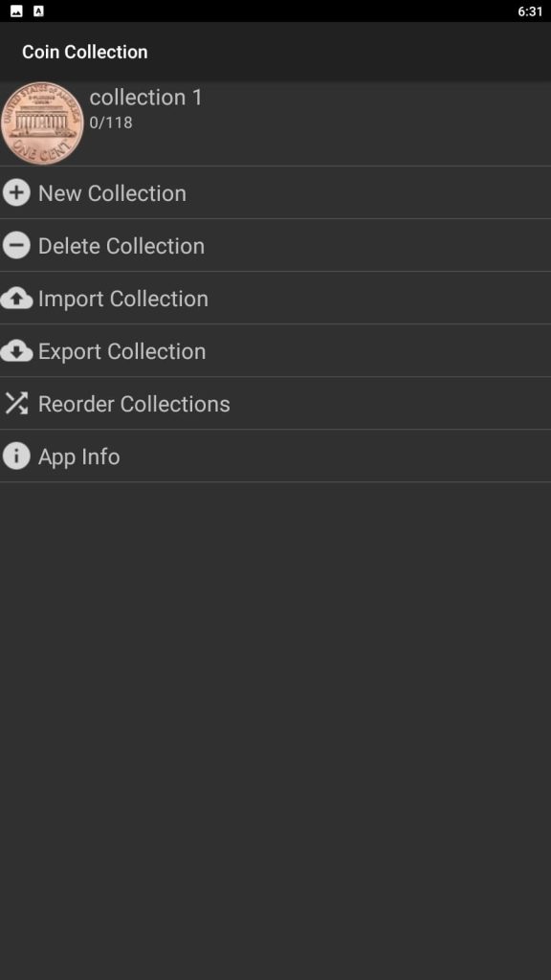The width and height of the screenshot is (551, 980).
Task: Tap the shuffle arrows Reorder icon
Action: tap(16, 404)
